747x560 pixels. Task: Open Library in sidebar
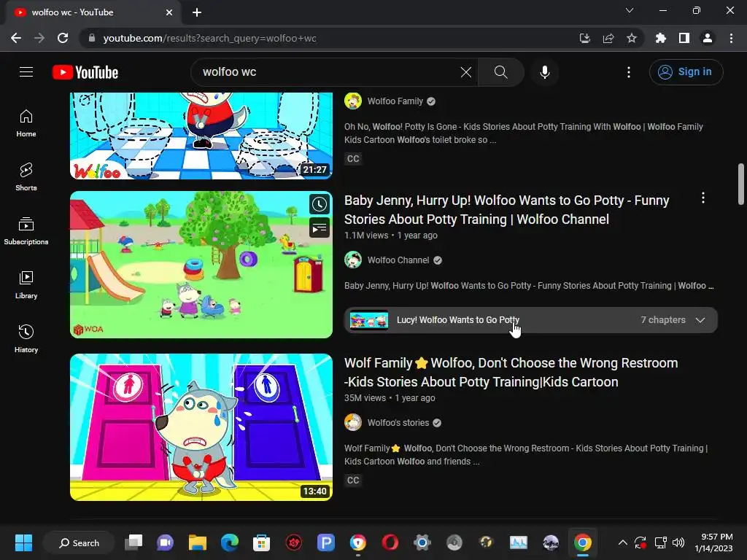point(26,285)
